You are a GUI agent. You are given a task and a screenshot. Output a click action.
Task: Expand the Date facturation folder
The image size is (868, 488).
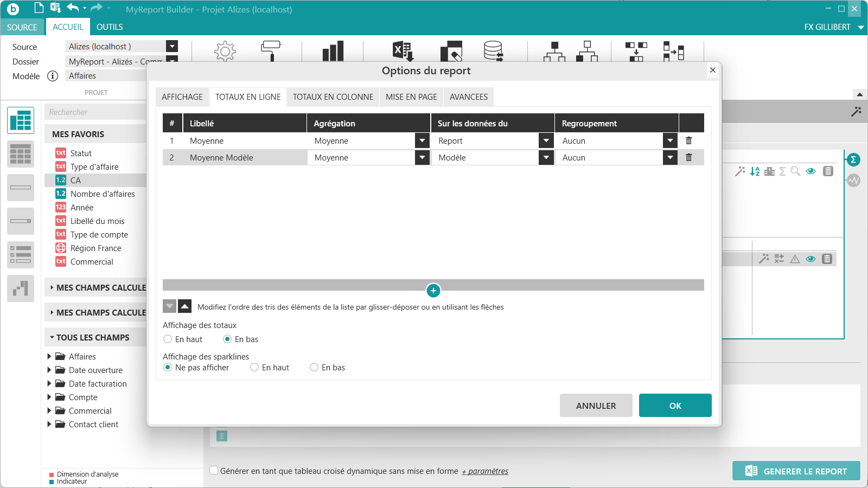[49, 383]
